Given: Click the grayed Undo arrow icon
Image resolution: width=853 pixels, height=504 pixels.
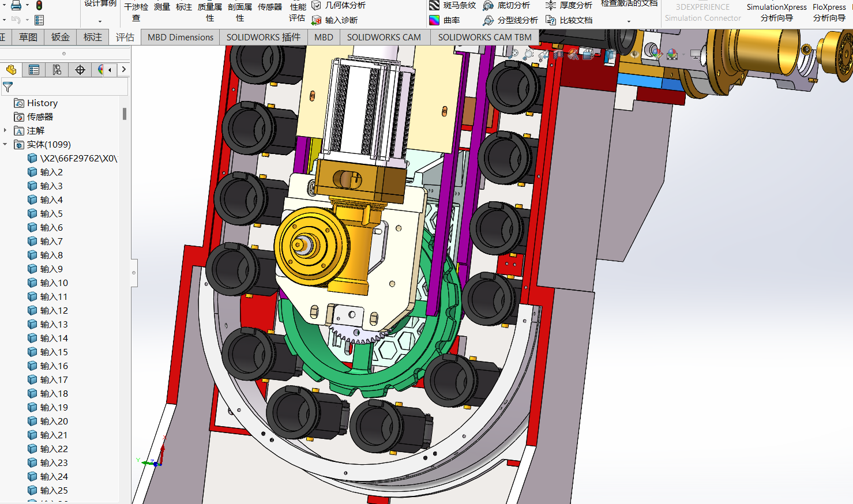Looking at the screenshot, I should [x=16, y=20].
